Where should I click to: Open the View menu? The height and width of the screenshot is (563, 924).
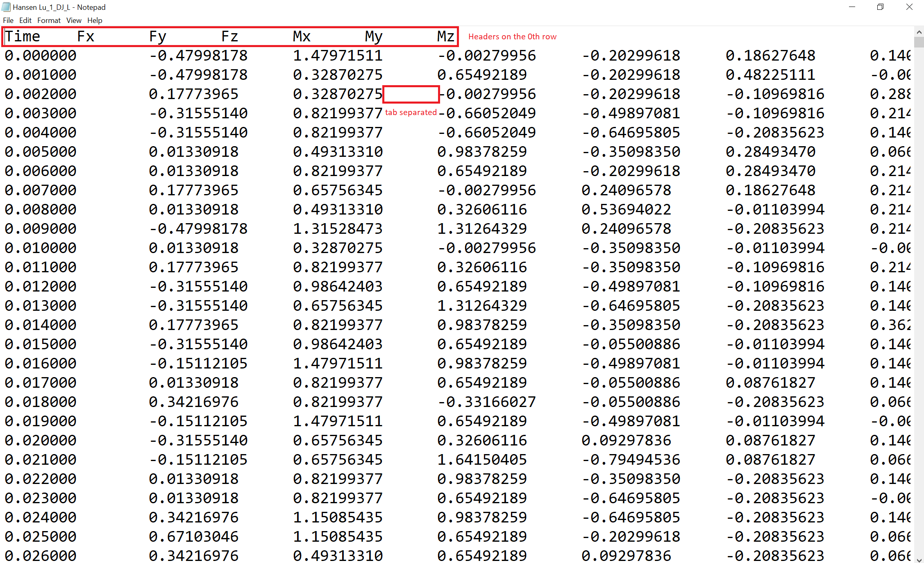74,20
